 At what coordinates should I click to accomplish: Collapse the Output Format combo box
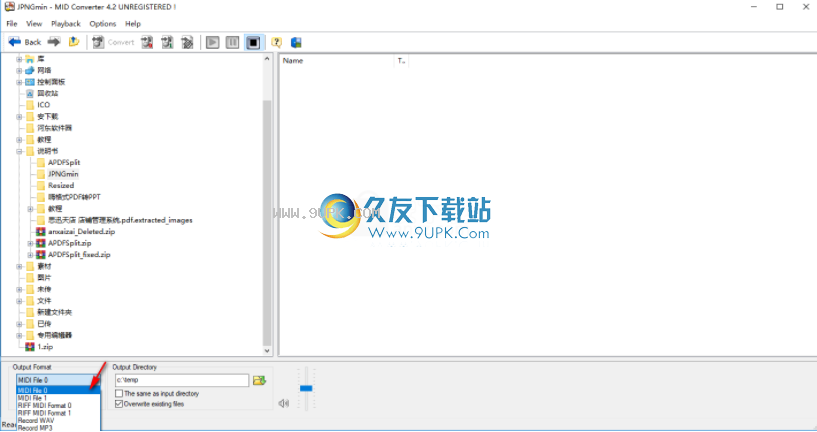(x=58, y=380)
